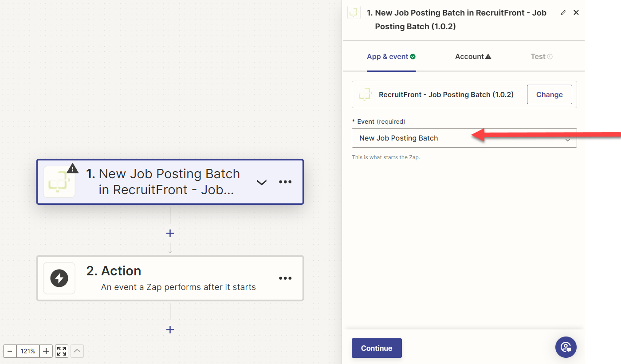
Task: Open the App & event tab
Action: tap(391, 57)
